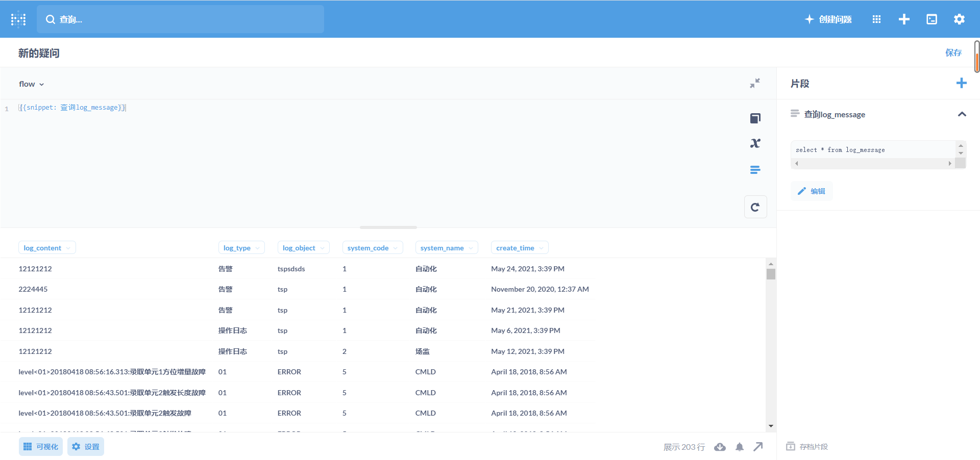Image resolution: width=980 pixels, height=460 pixels.
Task: Collapse the 查询log_message snippet chevron
Action: [962, 114]
